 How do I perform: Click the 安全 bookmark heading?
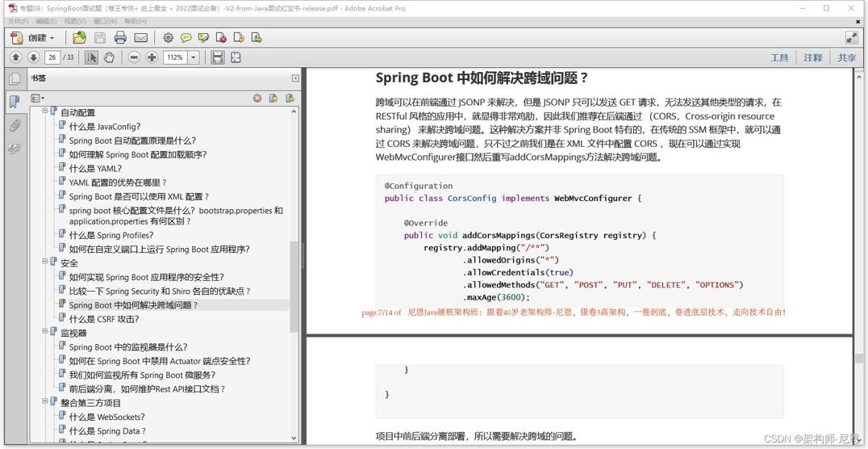[x=69, y=262]
